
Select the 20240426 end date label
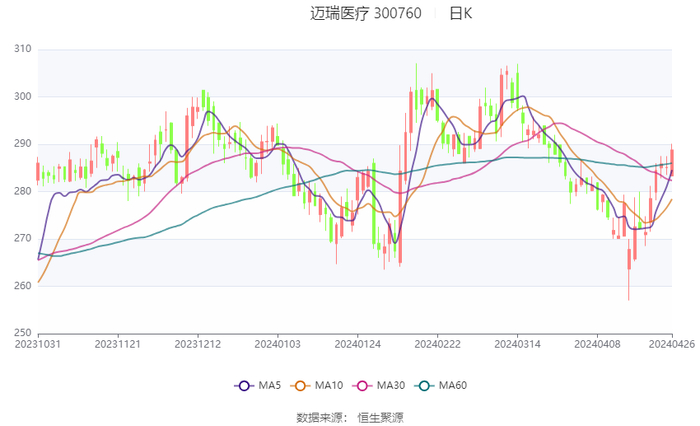672,343
